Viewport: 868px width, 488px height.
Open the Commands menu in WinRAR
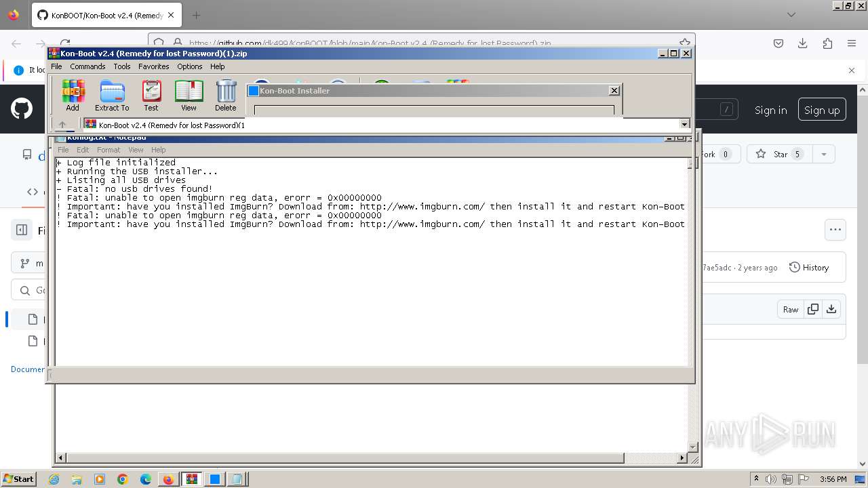87,66
